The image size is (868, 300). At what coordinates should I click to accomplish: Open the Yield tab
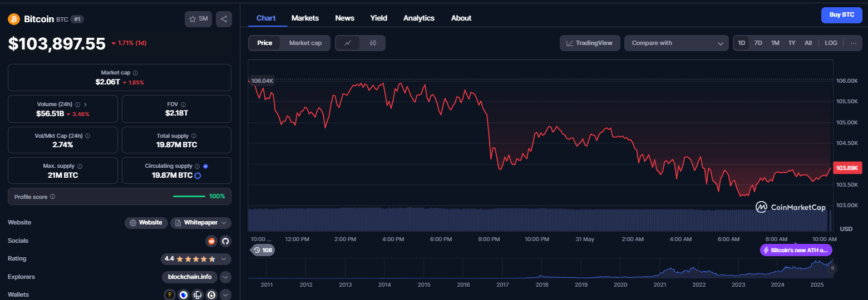[379, 18]
